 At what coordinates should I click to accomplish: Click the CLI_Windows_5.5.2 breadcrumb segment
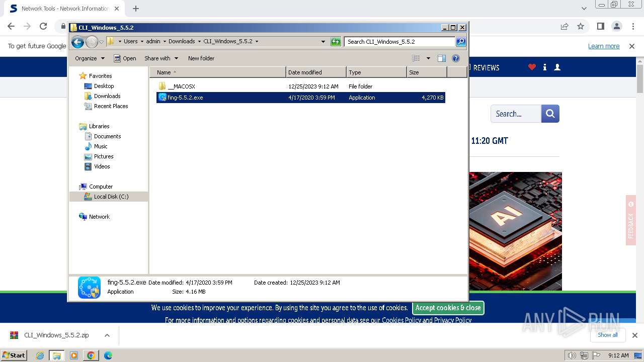(227, 42)
